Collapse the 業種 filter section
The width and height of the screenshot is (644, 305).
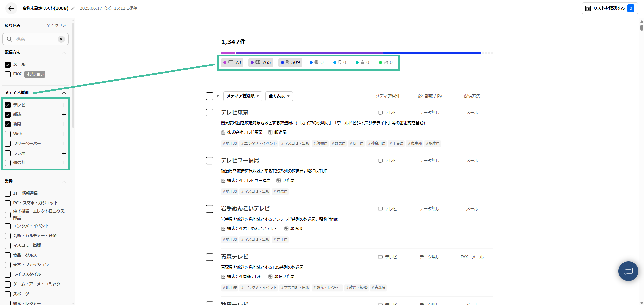pyautogui.click(x=64, y=181)
